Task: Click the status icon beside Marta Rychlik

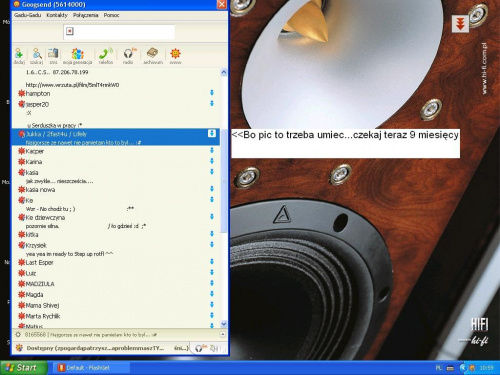Action: click(22, 316)
